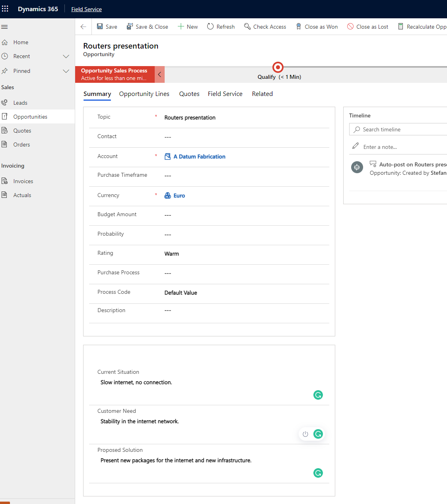Click the Field Service app link

[x=86, y=9]
